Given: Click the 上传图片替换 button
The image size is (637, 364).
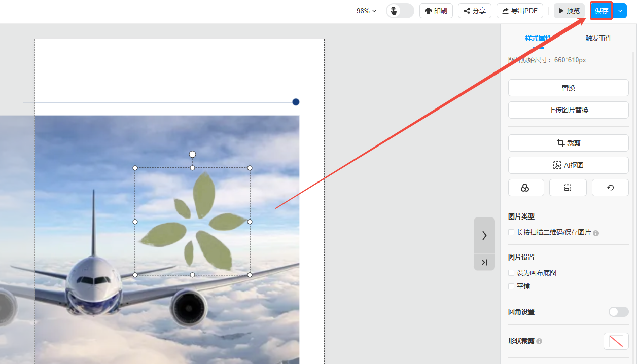Looking at the screenshot, I should pyautogui.click(x=568, y=110).
